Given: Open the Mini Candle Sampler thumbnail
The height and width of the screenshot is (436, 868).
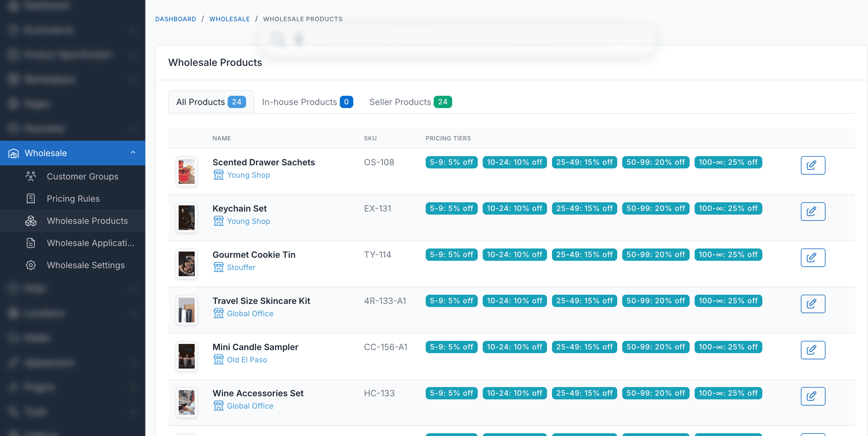Looking at the screenshot, I should [x=186, y=356].
